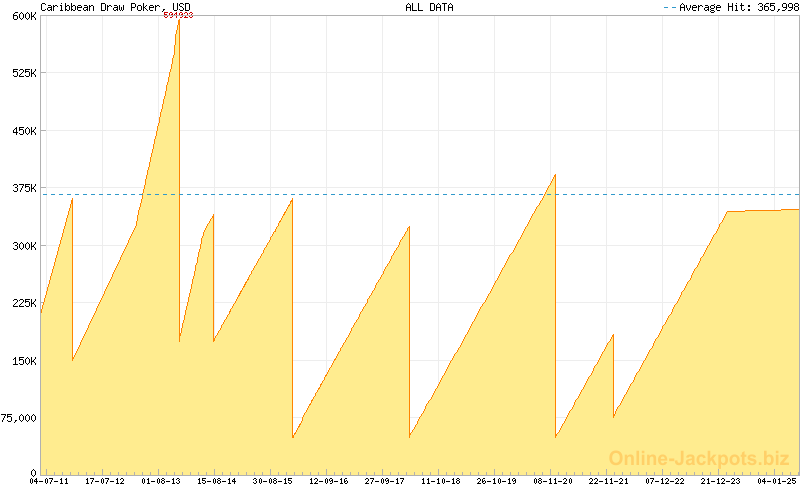The image size is (800, 490).
Task: Click the 375K y-axis label
Action: pos(24,188)
